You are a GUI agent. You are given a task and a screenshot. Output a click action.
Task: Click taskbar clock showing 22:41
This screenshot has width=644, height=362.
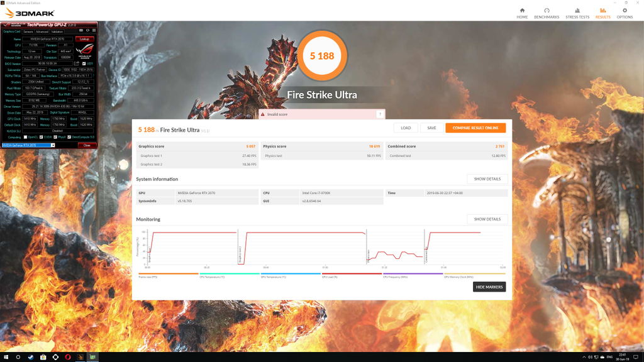[x=623, y=357]
